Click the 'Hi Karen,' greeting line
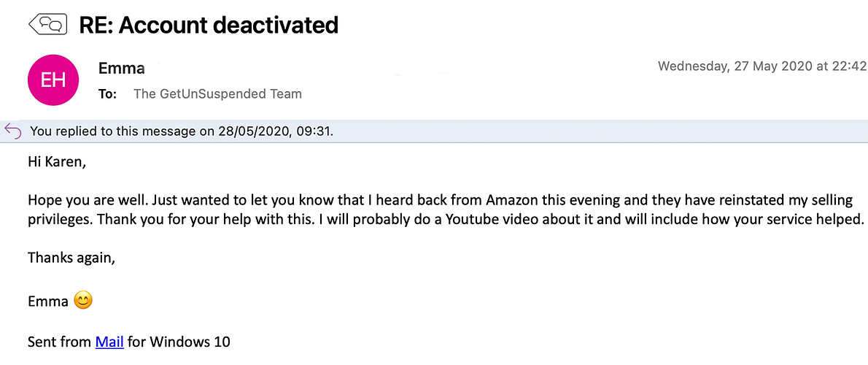This screenshot has height=365, width=868. pyautogui.click(x=57, y=163)
